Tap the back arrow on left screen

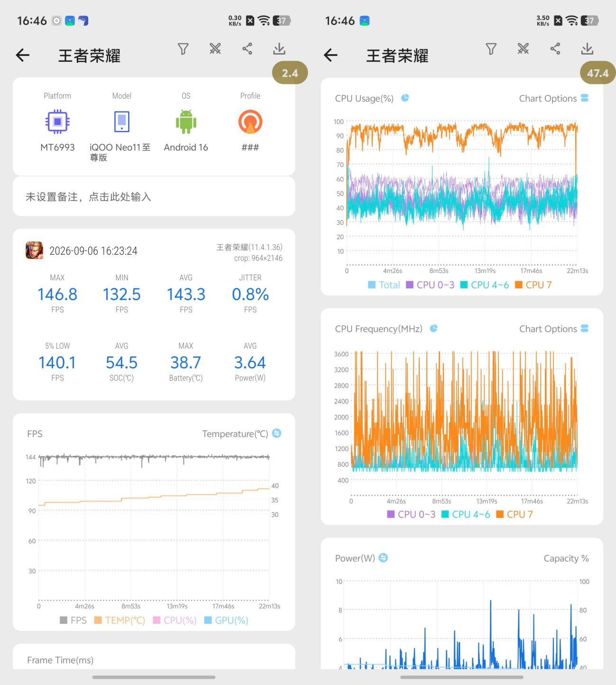tap(23, 56)
